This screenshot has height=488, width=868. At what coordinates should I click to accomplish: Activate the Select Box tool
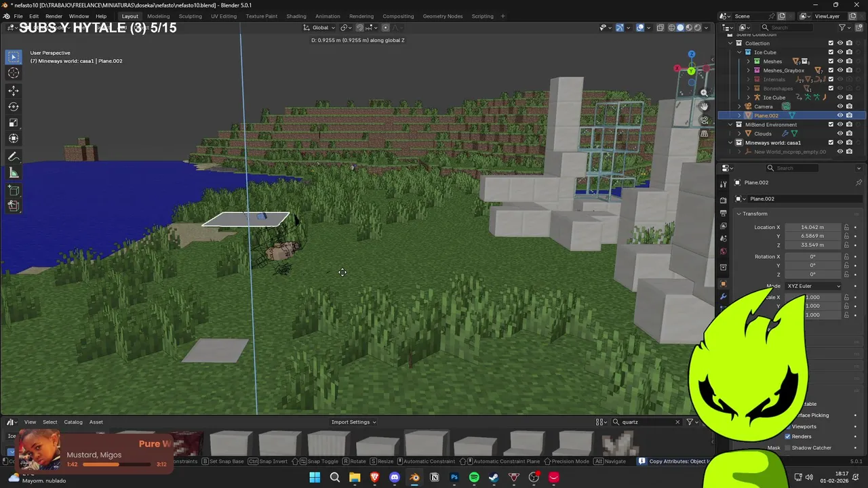14,57
